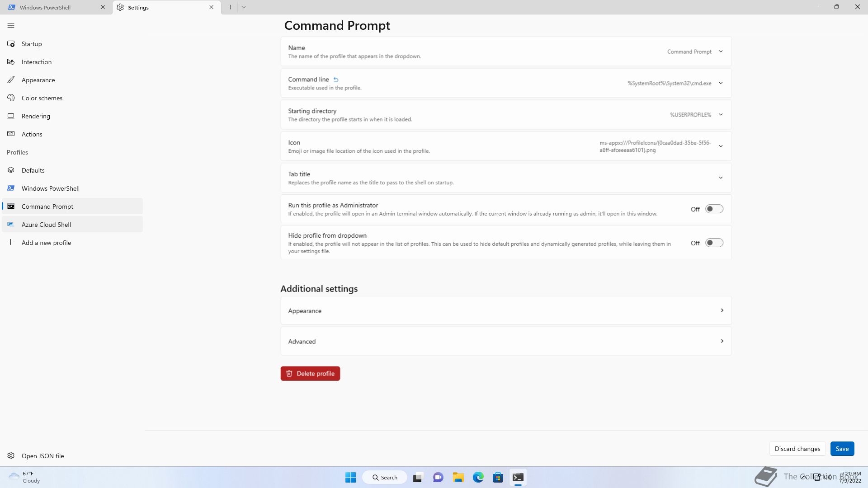Click the Color schemes palette icon
868x488 pixels.
click(x=11, y=98)
